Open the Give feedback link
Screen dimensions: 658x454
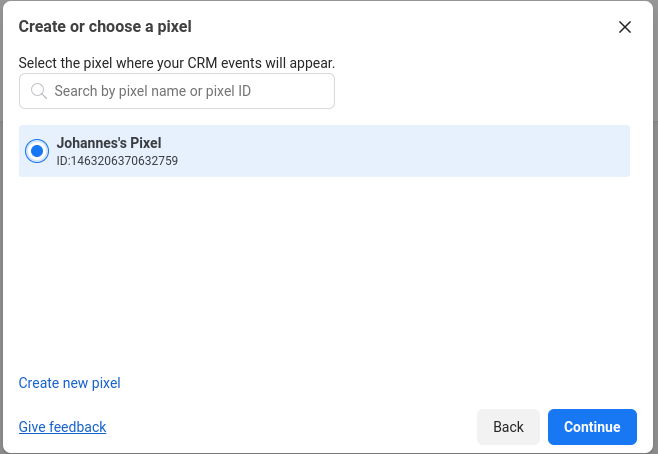point(63,427)
